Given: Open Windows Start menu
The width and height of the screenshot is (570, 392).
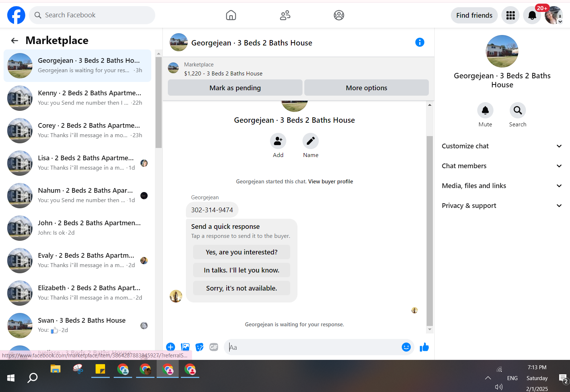Looking at the screenshot, I should 11,378.
